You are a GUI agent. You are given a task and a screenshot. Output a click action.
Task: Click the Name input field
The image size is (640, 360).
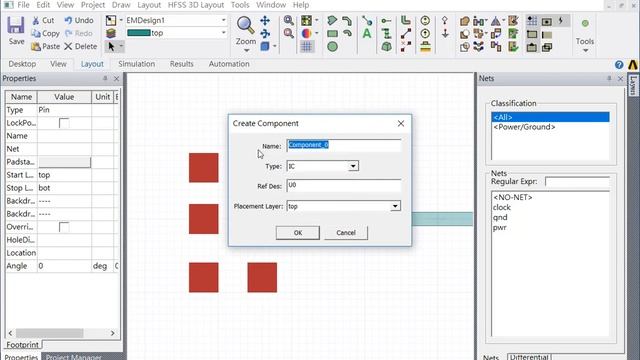coord(344,145)
